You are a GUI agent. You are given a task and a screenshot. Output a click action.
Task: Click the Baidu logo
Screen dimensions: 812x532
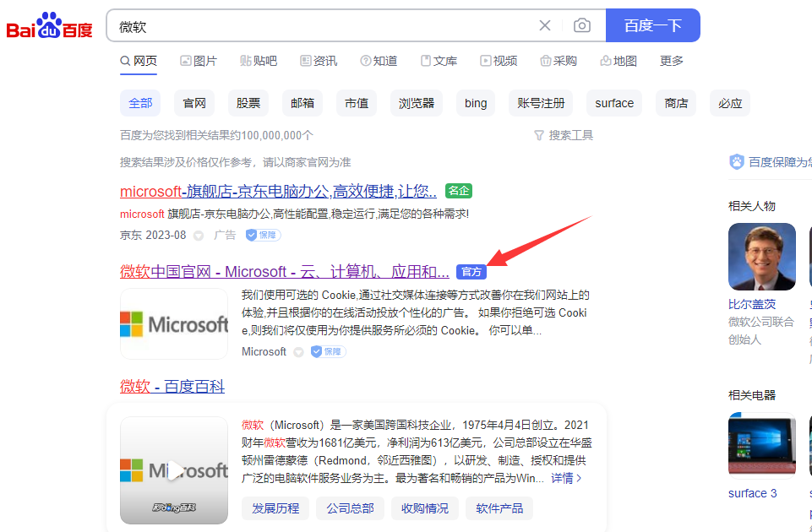tap(49, 25)
